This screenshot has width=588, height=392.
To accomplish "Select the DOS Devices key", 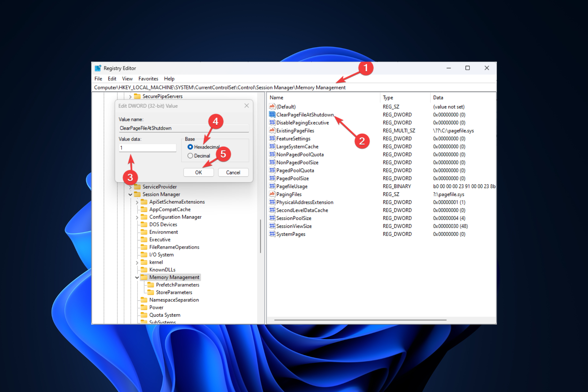I will coord(163,224).
